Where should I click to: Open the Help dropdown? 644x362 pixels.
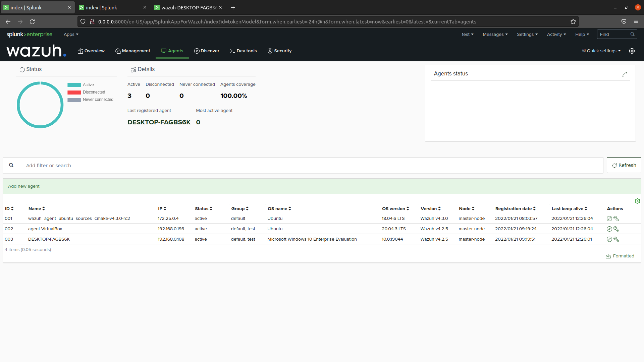(x=582, y=35)
